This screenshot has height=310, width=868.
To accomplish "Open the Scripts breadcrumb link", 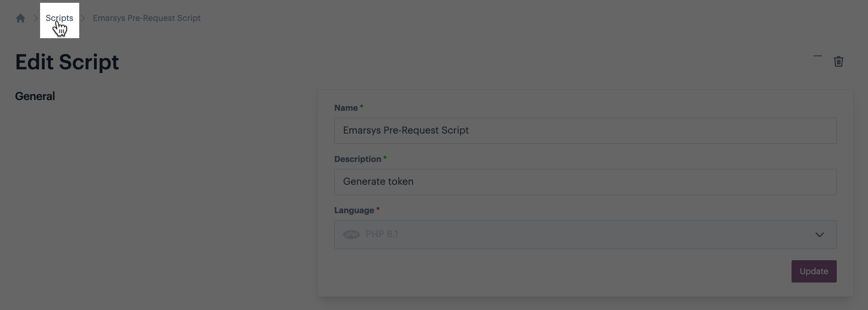I will pos(59,18).
